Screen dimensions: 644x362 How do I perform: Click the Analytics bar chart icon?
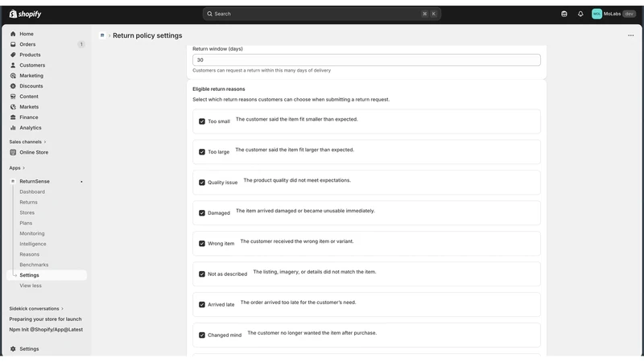click(13, 128)
